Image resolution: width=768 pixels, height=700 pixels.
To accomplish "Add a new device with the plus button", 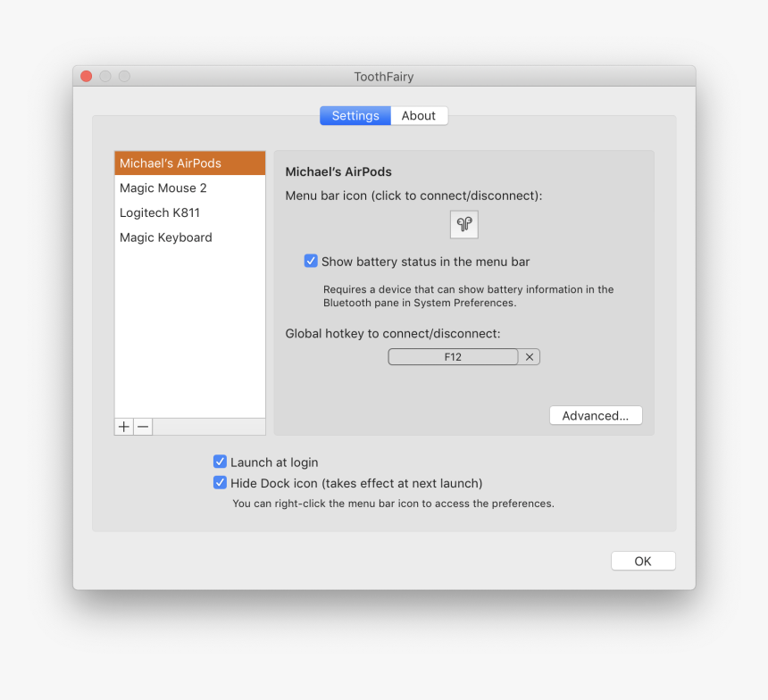I will [123, 426].
